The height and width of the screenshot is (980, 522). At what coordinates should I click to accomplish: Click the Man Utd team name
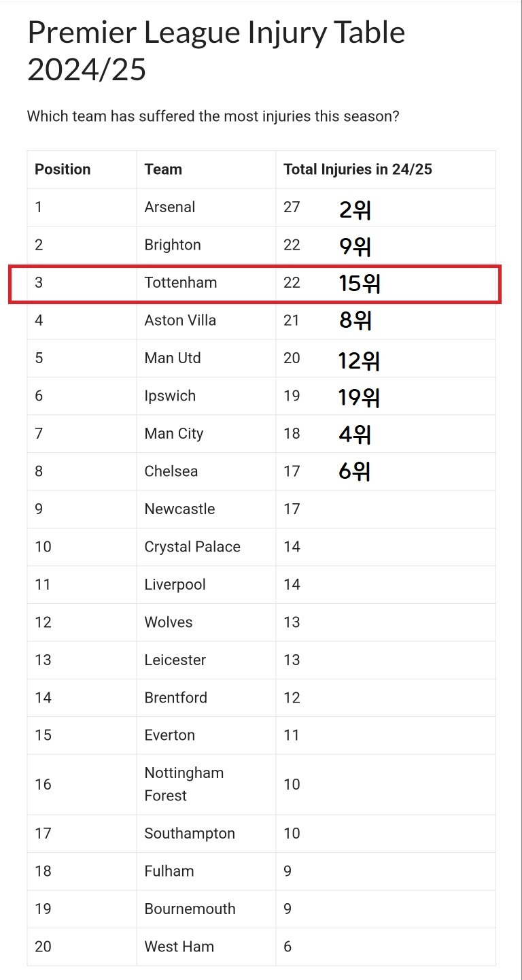tap(173, 358)
